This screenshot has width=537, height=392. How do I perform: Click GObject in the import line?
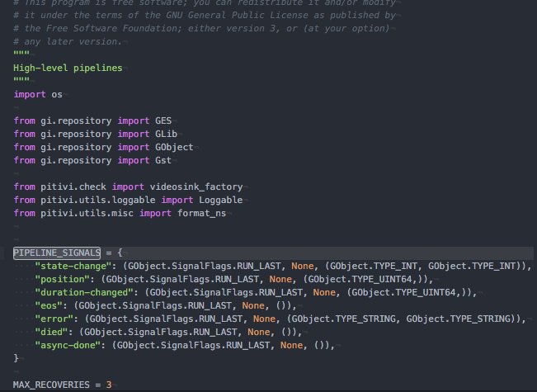click(174, 148)
